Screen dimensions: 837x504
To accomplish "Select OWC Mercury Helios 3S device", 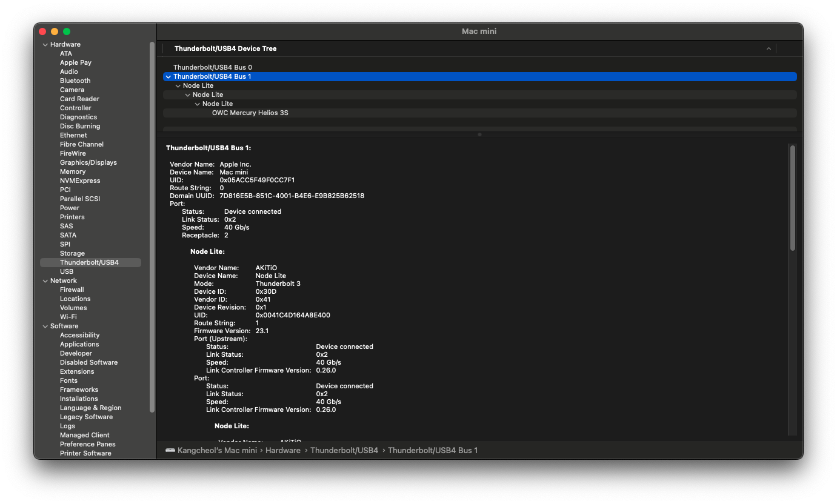I will (250, 113).
